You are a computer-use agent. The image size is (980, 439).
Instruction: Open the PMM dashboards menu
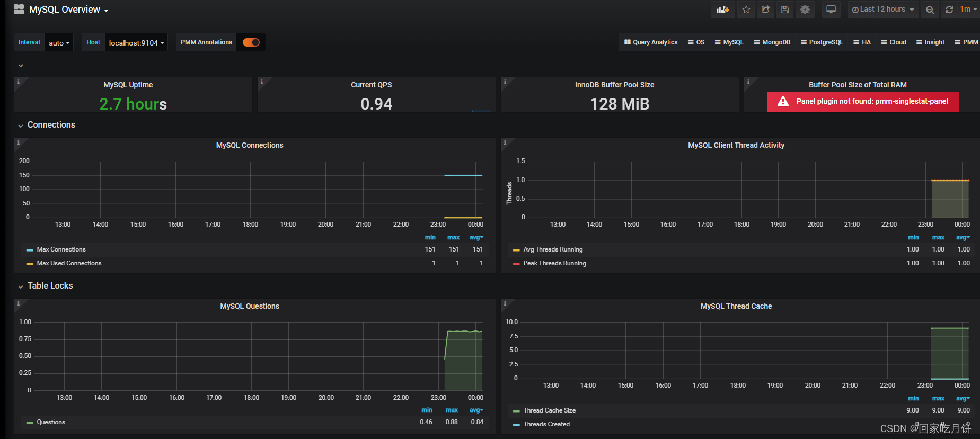click(966, 42)
